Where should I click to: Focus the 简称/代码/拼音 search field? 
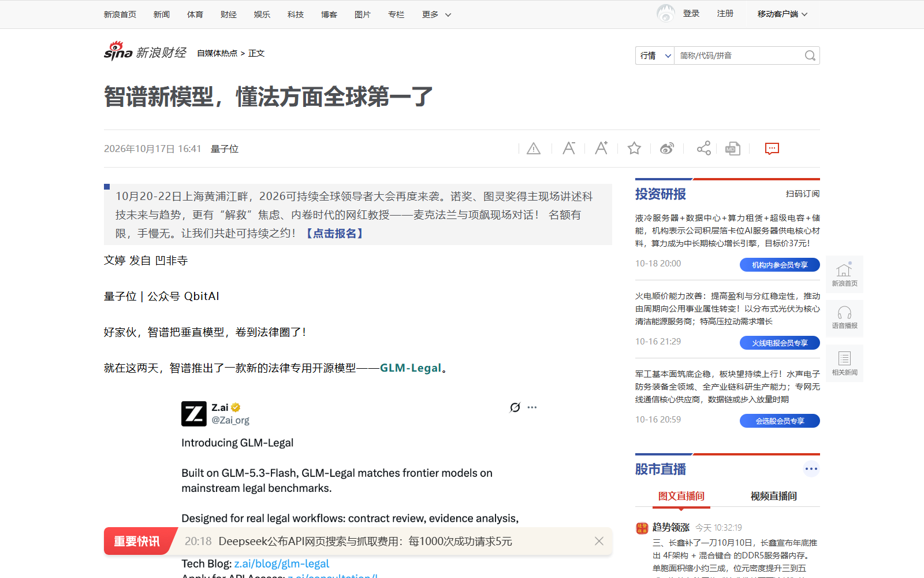[739, 55]
